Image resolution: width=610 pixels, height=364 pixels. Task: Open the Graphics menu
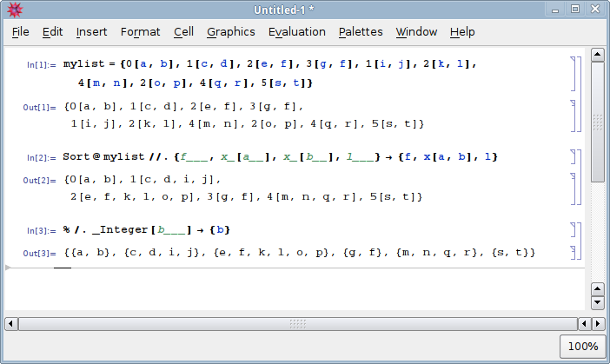point(230,32)
